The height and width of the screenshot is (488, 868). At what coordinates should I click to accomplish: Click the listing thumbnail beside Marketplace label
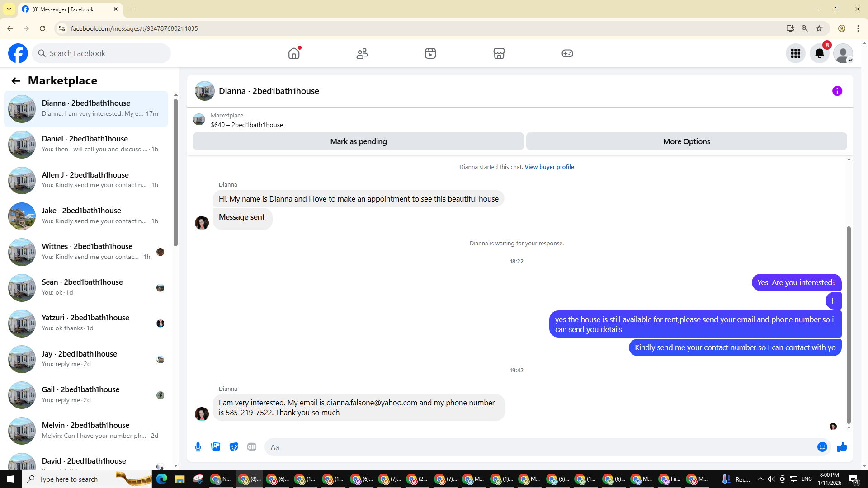coord(199,120)
